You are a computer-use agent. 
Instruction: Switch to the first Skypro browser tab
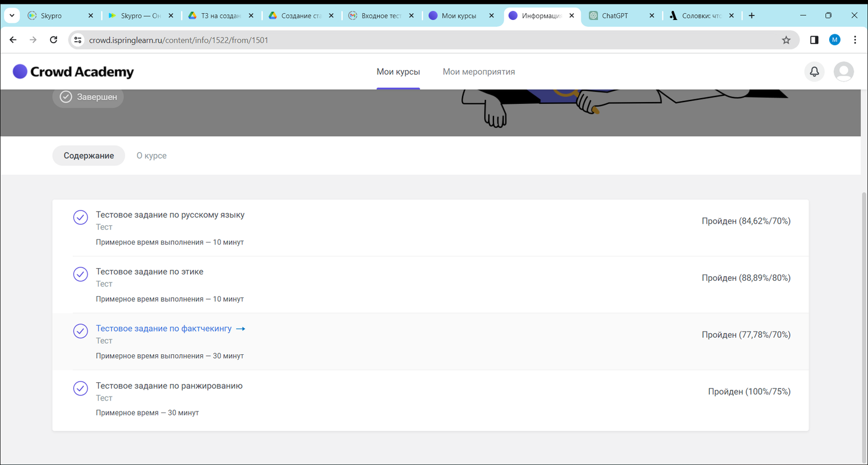[x=60, y=15]
